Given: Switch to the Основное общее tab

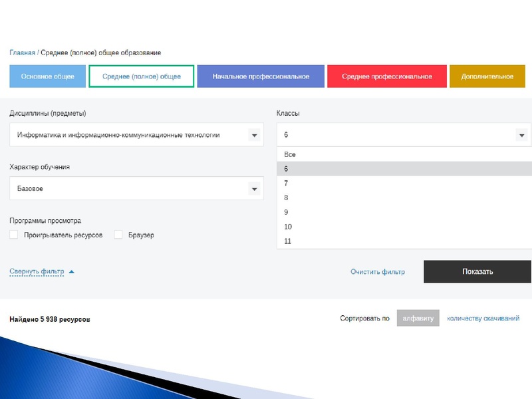Looking at the screenshot, I should point(47,76).
